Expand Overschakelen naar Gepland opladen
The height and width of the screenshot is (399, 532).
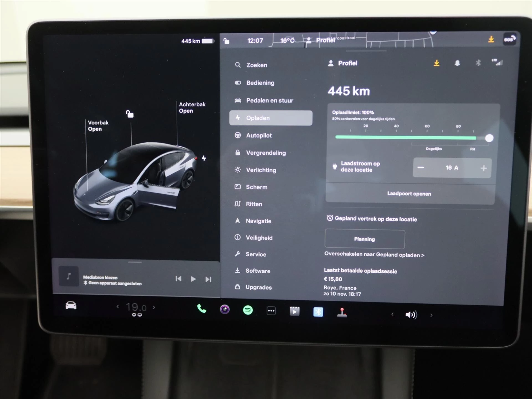pos(374,255)
